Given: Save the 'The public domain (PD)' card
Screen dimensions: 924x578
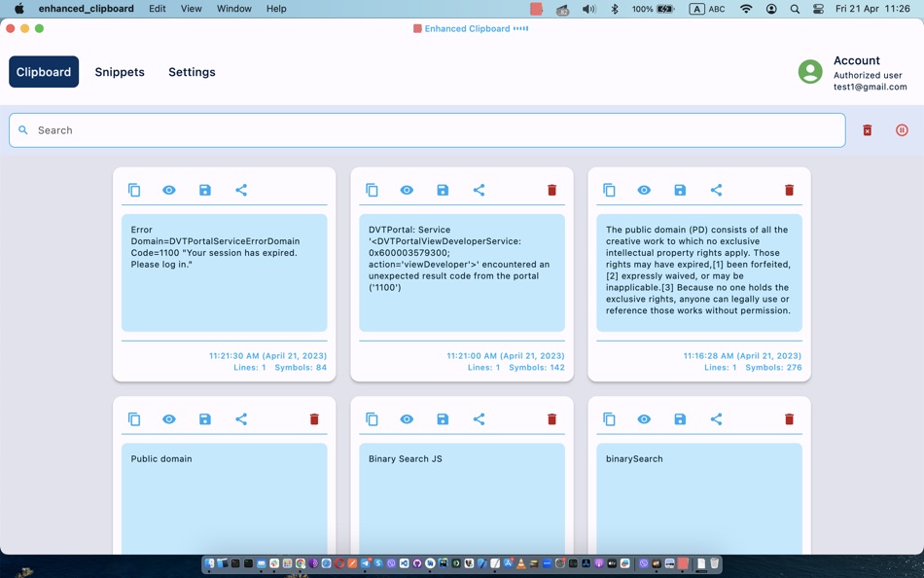Looking at the screenshot, I should pyautogui.click(x=680, y=190).
